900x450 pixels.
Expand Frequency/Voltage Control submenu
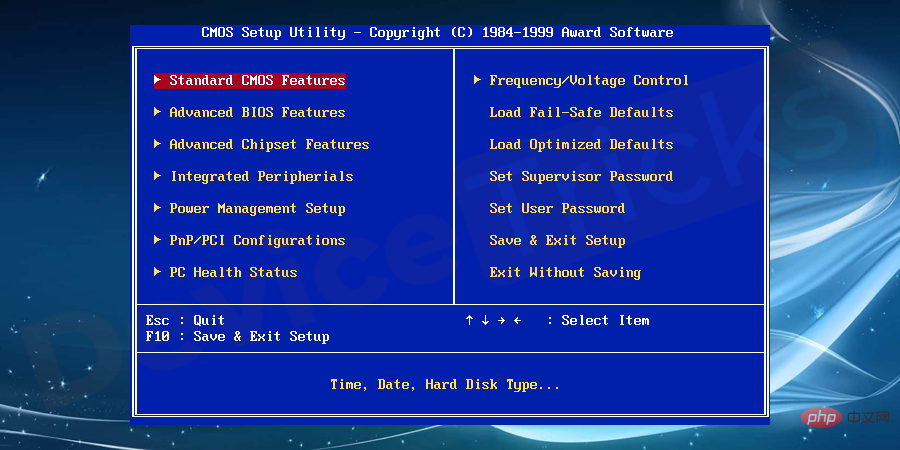[589, 80]
